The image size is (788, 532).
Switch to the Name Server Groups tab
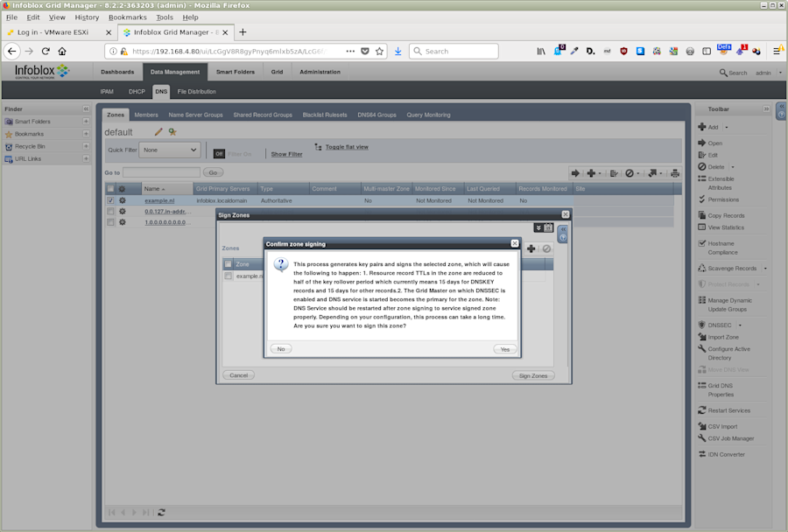(195, 115)
